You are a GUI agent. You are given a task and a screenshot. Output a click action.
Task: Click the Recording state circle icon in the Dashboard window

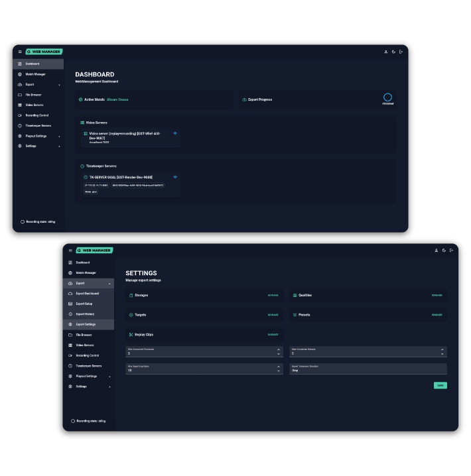[x=23, y=222]
